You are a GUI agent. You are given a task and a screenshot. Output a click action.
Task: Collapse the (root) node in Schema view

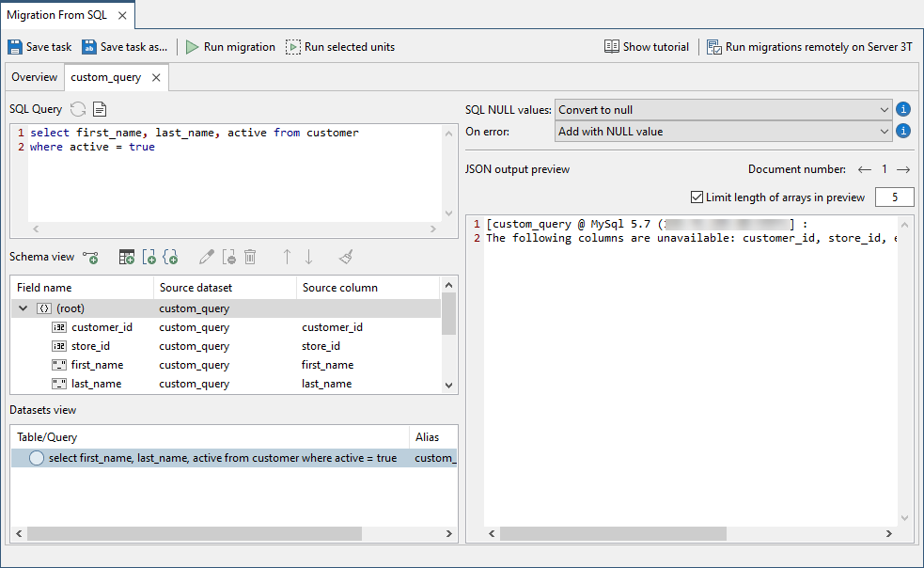pos(23,308)
